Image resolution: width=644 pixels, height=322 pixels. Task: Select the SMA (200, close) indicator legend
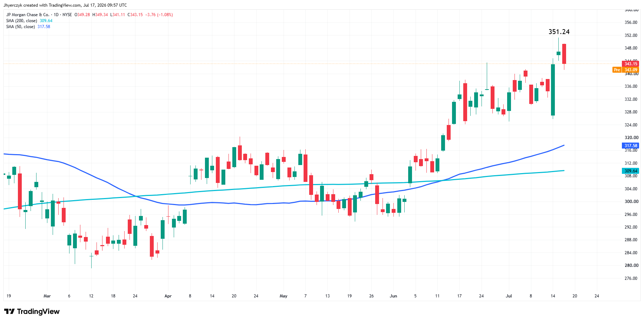(21, 21)
